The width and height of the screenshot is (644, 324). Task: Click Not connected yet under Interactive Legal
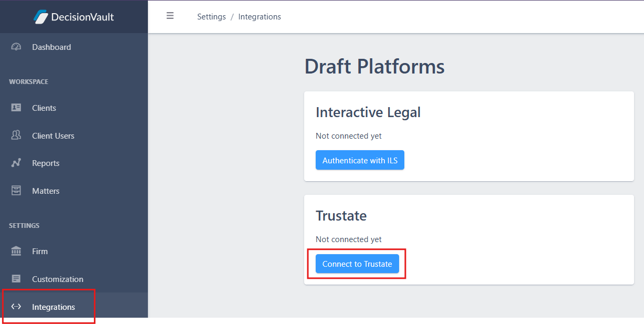point(349,136)
